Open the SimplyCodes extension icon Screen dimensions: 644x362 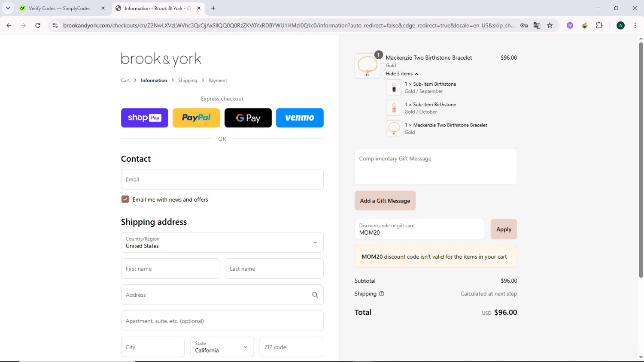coord(584,25)
